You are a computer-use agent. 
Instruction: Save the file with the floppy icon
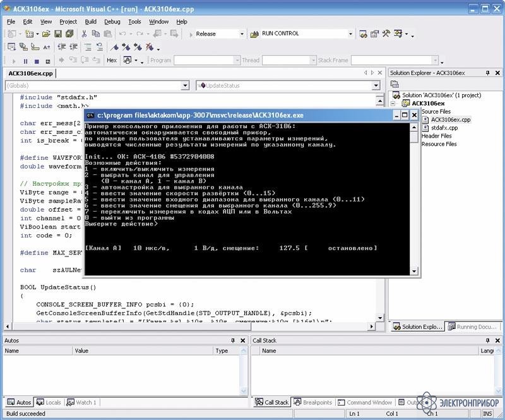point(58,33)
